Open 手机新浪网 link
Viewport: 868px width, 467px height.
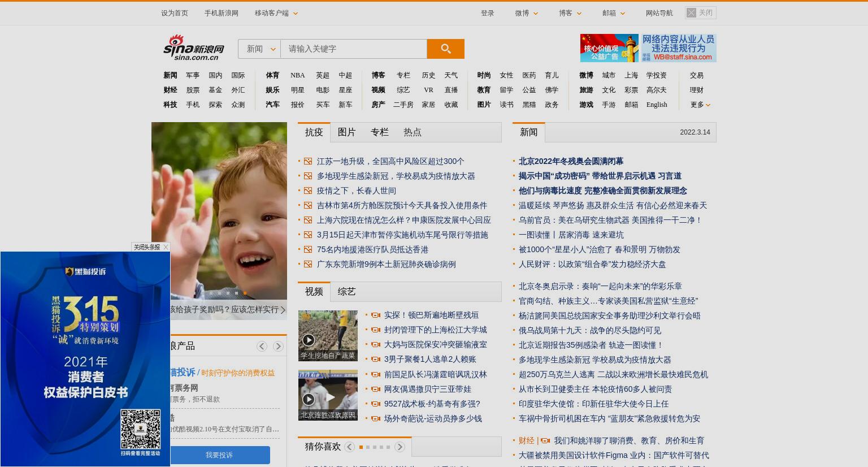pos(222,13)
